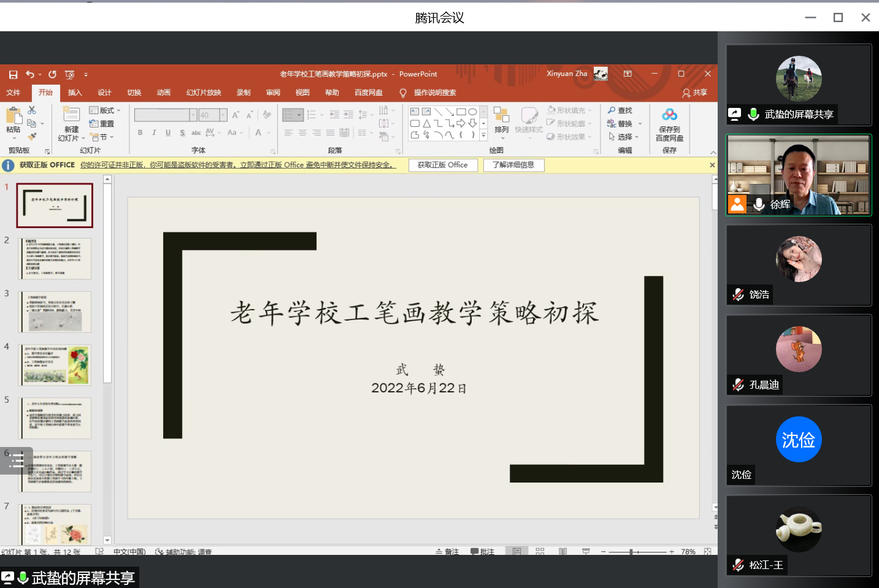Screen dimensions: 879x588
Task: Select the text box shape icon
Action: click(x=415, y=112)
